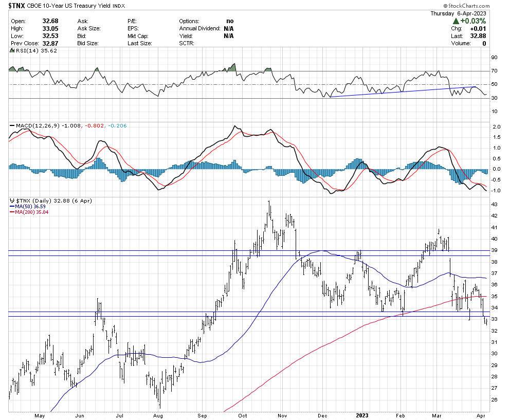Click the MACD signal value -0.802

(x=95, y=125)
